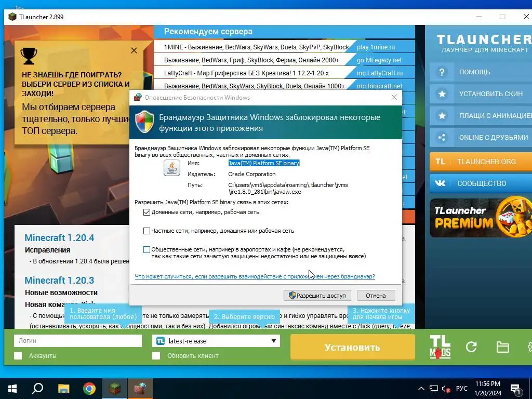Image resolution: width=532 pixels, height=399 pixels.
Task: Open the notification center icon
Action: (516, 389)
